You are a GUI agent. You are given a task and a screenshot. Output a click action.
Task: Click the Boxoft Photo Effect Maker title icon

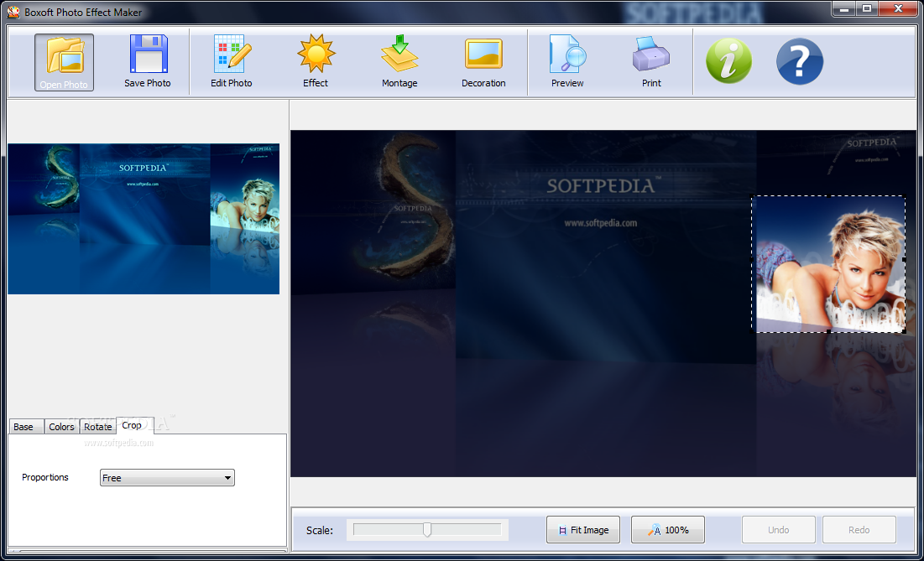pyautogui.click(x=13, y=12)
